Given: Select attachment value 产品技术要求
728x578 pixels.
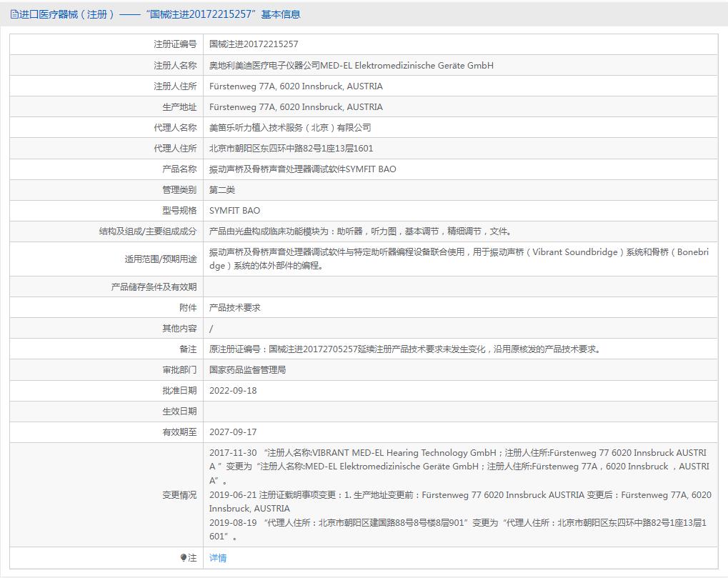Looking at the screenshot, I should coord(234,308).
